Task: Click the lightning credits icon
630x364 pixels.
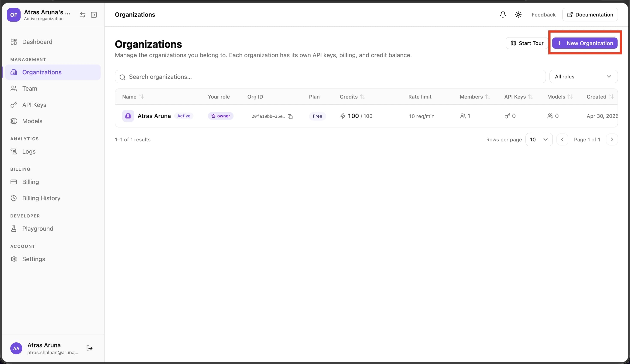Action: pos(343,116)
